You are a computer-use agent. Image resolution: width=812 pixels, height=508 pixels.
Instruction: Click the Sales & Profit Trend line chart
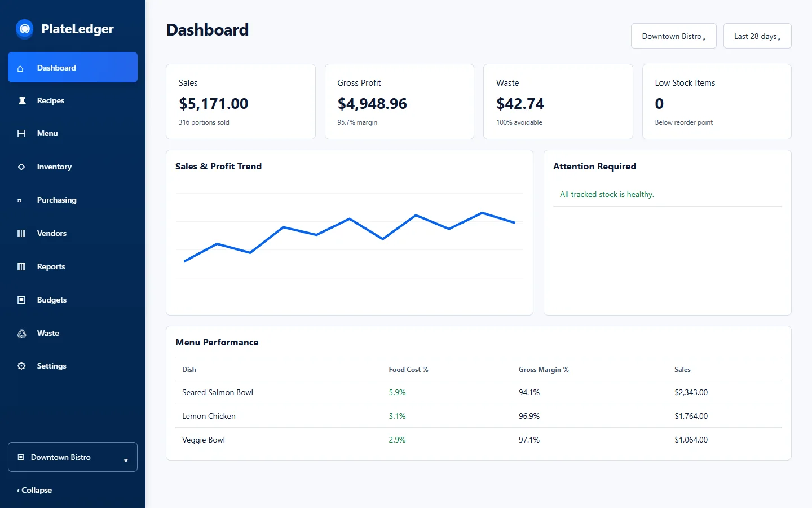pyautogui.click(x=350, y=237)
